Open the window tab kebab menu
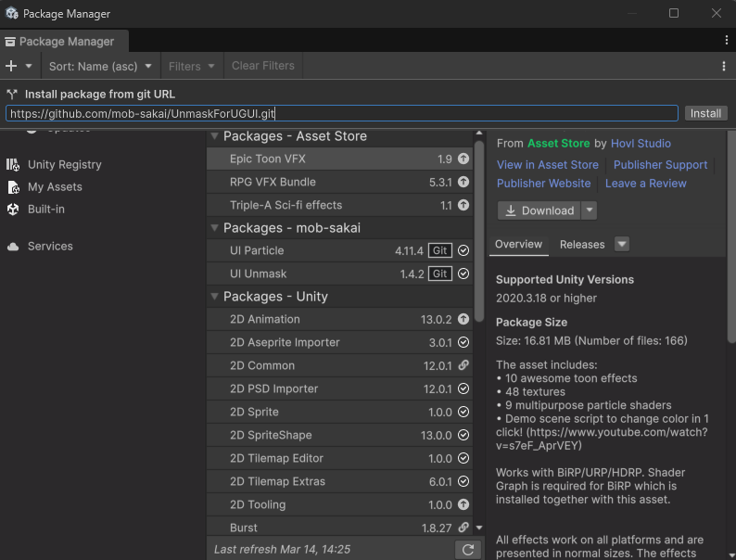Screen dimensions: 736x560 pos(726,41)
